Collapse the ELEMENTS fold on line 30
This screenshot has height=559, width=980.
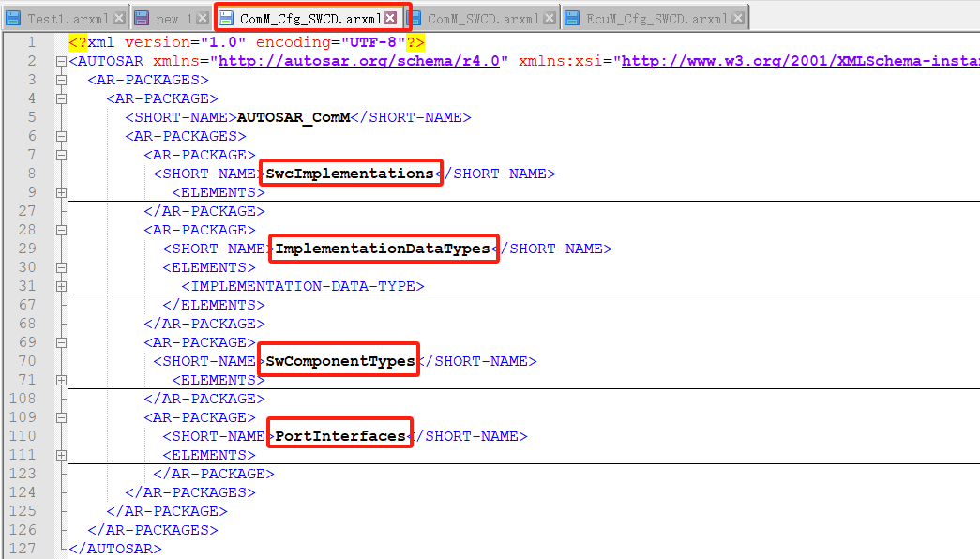(61, 267)
